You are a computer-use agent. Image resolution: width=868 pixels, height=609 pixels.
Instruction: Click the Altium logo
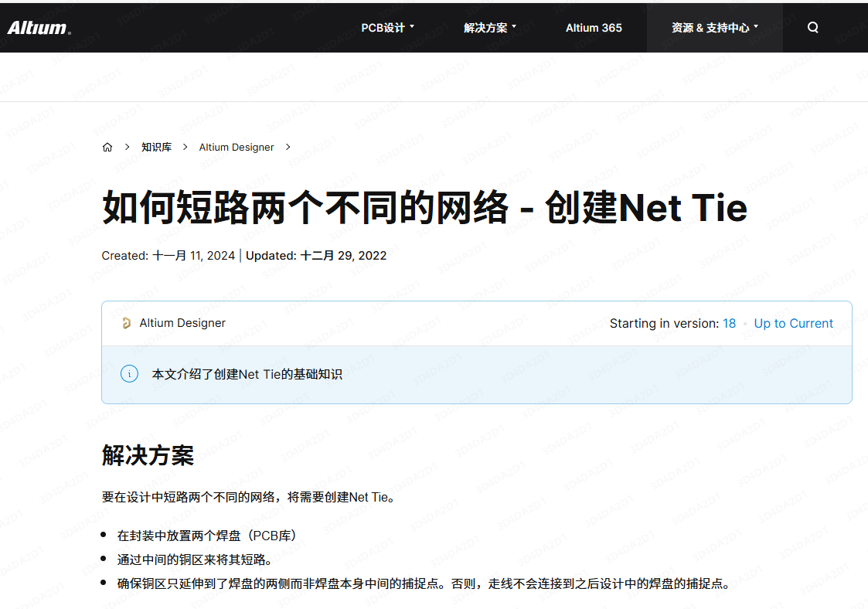tap(39, 27)
